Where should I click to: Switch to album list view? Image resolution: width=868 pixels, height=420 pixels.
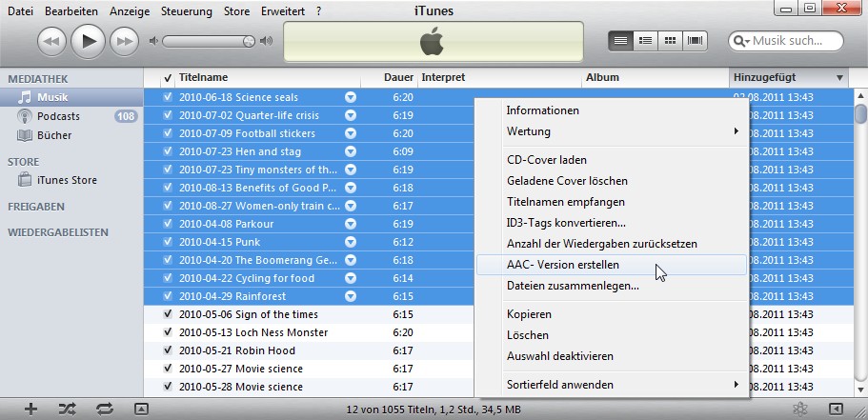pos(645,41)
